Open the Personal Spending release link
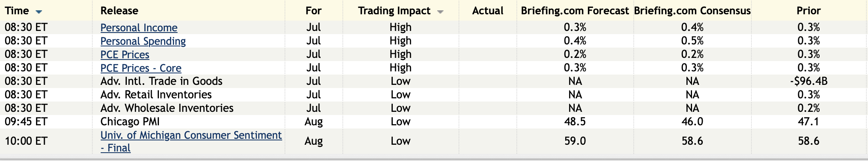Viewport: 868px width, 161px height. (x=143, y=41)
